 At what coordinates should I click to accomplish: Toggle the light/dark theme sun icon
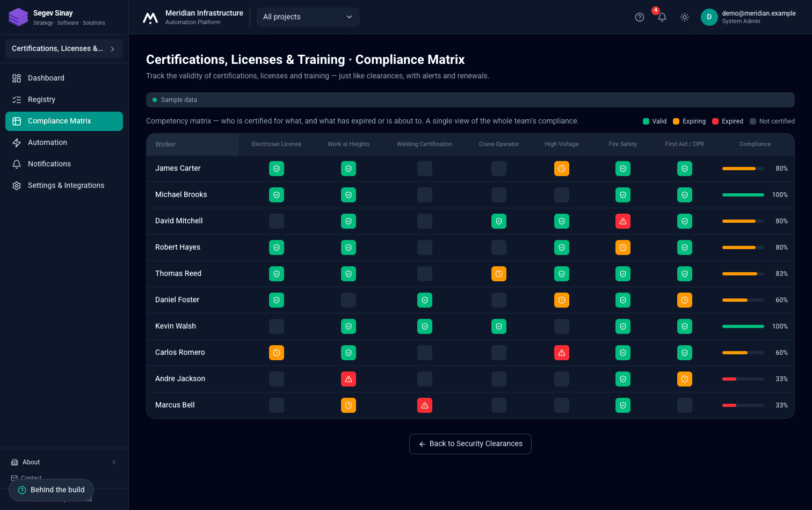[x=685, y=17]
